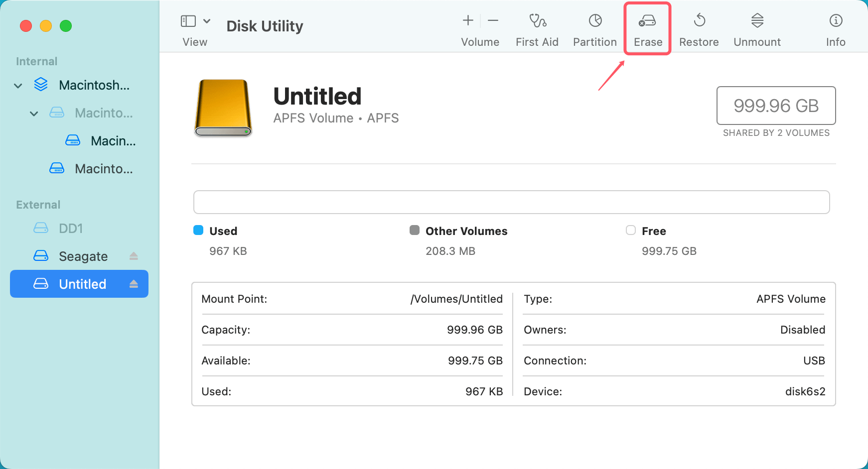Screen dimensions: 868x469
Task: Click the storage usage bar
Action: click(x=511, y=202)
